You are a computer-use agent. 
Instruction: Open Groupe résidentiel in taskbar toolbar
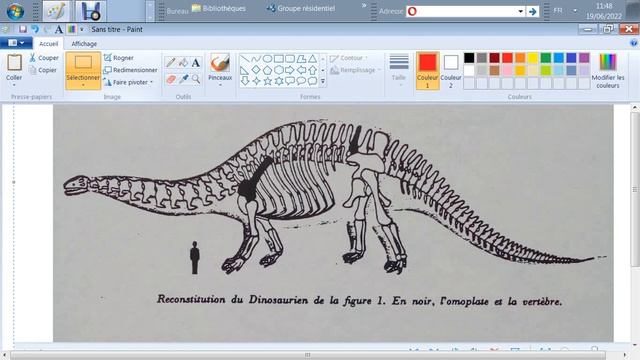coord(300,8)
